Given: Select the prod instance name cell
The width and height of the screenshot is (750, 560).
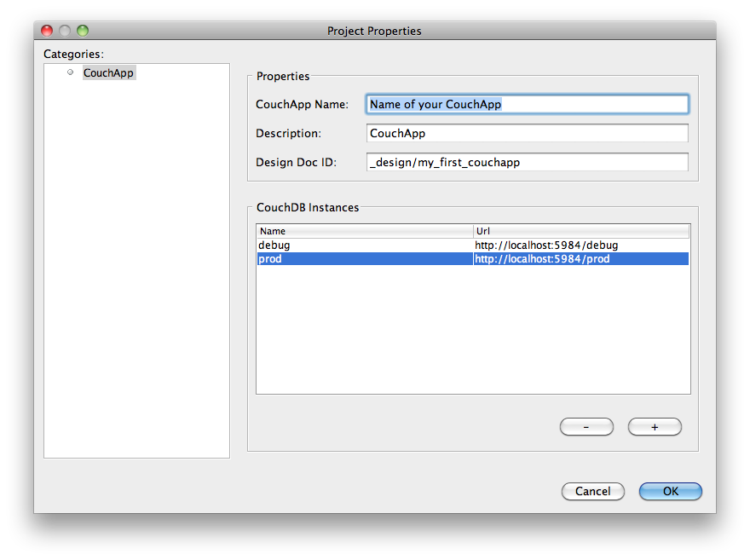Looking at the screenshot, I should [365, 259].
